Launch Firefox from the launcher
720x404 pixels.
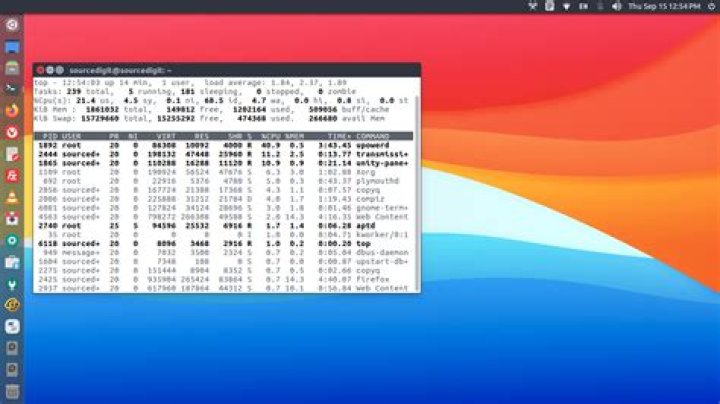point(12,111)
